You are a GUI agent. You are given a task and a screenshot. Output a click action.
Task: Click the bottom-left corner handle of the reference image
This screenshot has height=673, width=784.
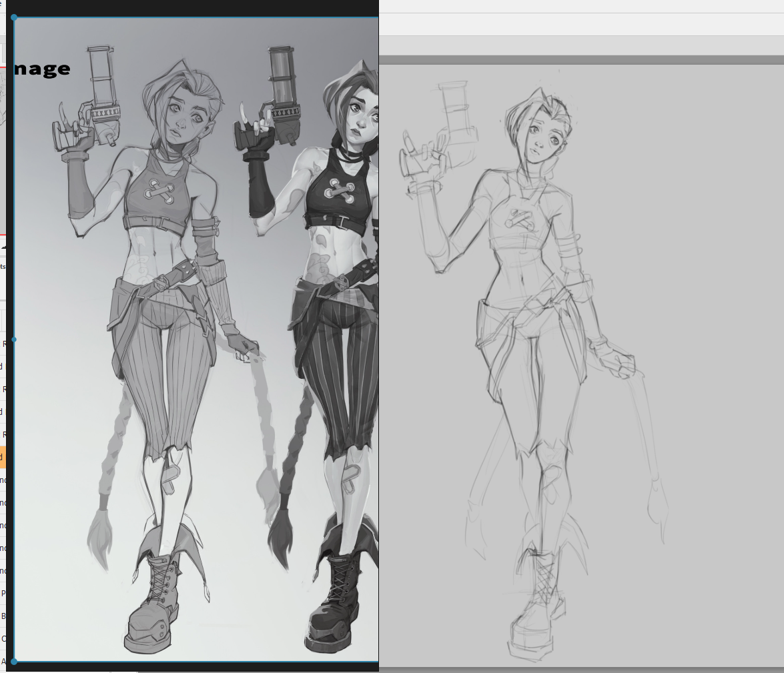click(x=14, y=662)
